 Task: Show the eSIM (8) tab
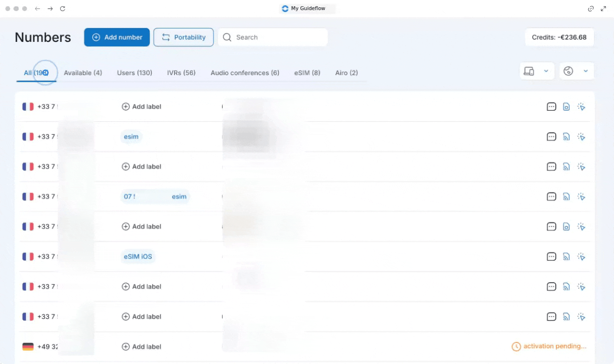click(307, 73)
